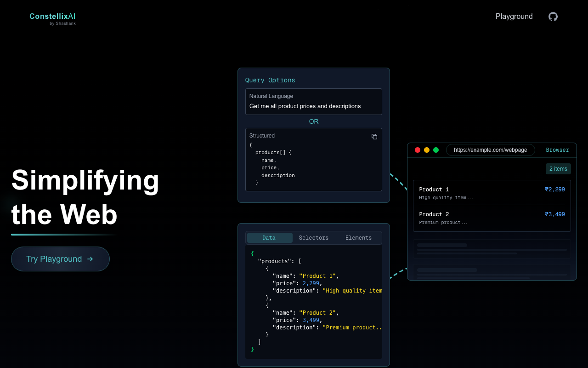Image resolution: width=588 pixels, height=368 pixels.
Task: Click the Simplifying the Web headline
Action: pyautogui.click(x=85, y=197)
